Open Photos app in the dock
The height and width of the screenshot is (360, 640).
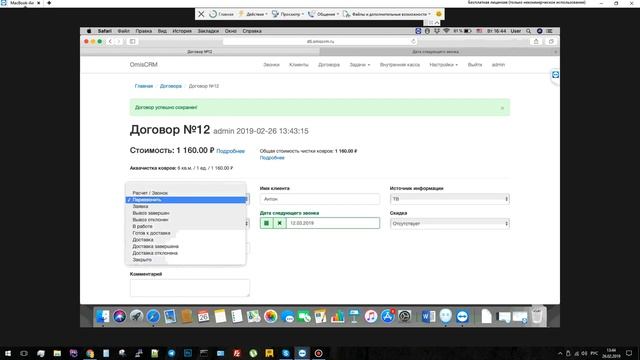coord(270,316)
